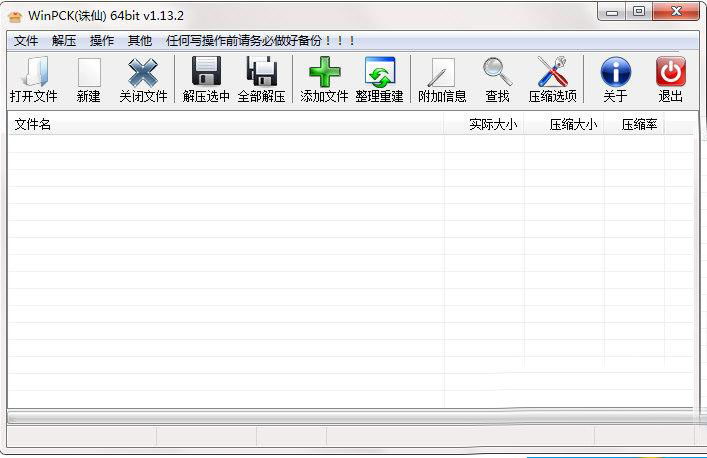Viewport: 707px width, 458px height.
Task: Open the 解压 menu
Action: coord(64,41)
